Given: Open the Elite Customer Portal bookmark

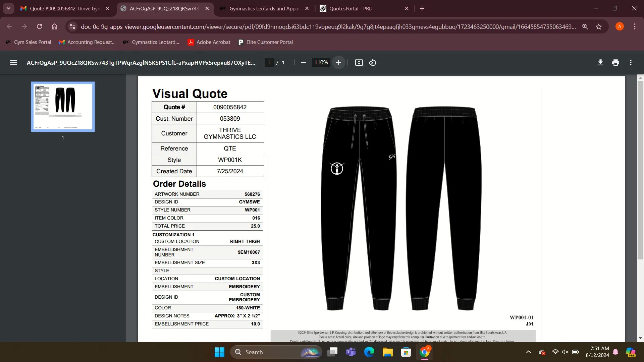Looking at the screenshot, I should click(x=266, y=42).
